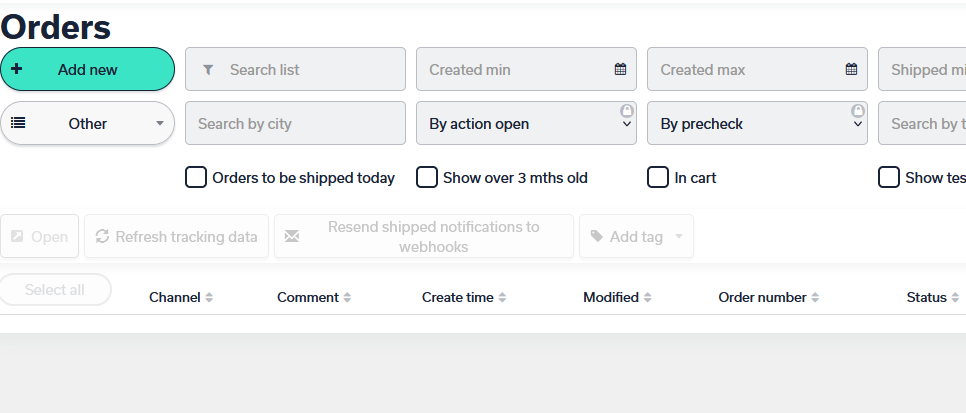Open the Add tag dropdown button
966x413 pixels.
(636, 236)
